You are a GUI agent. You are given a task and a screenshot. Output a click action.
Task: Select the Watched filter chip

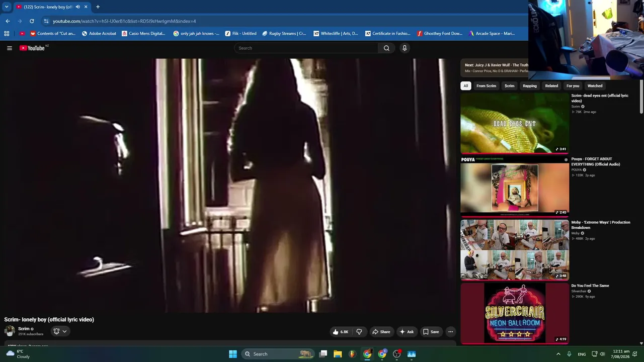tap(595, 86)
